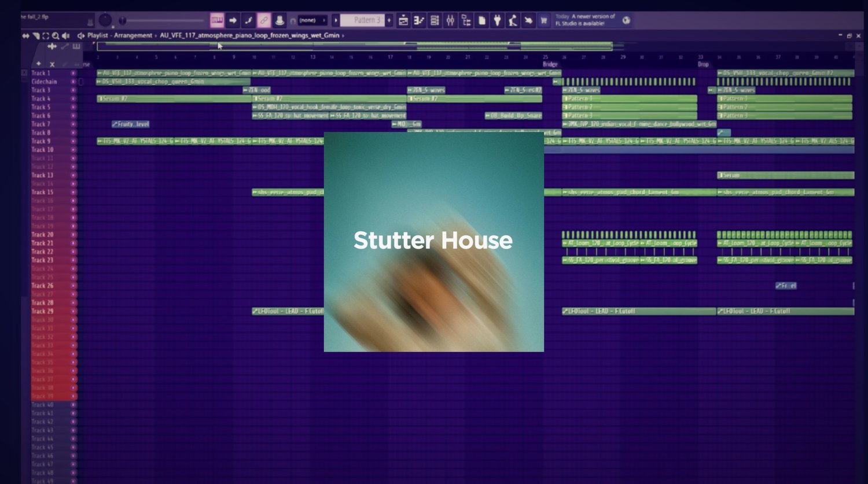
Task: Toggle Track 29 mute switch
Action: (x=73, y=311)
